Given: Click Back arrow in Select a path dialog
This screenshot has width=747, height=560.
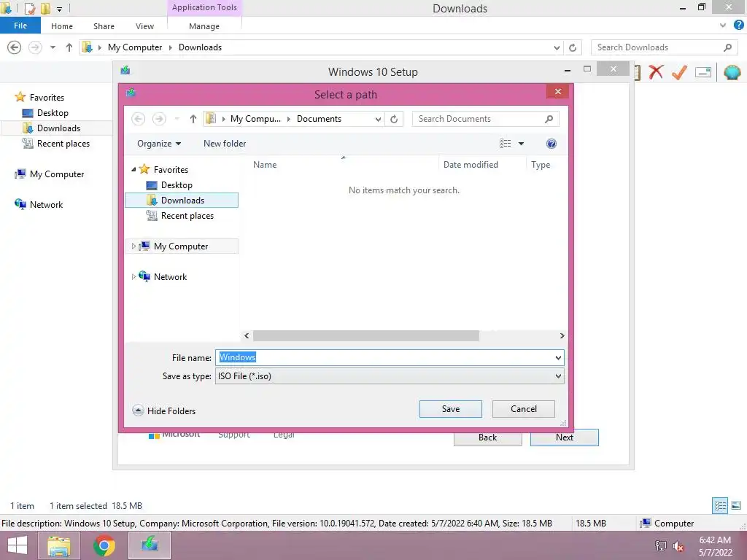Looking at the screenshot, I should pos(138,119).
